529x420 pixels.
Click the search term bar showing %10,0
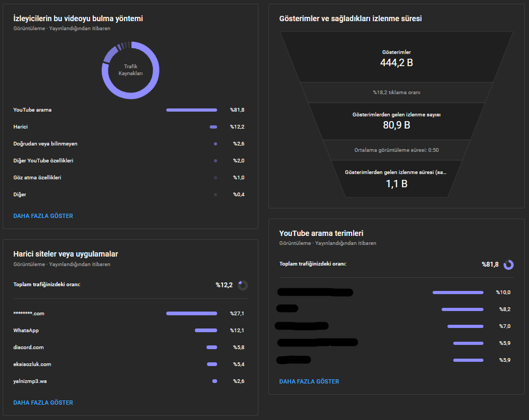[458, 292]
